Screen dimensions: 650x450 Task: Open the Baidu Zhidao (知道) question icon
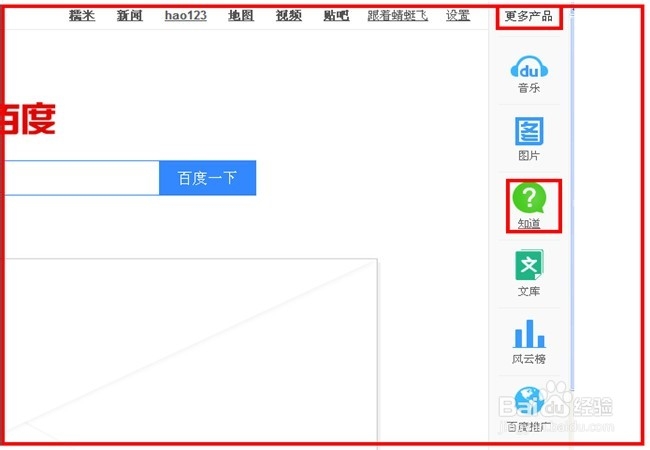[529, 198]
